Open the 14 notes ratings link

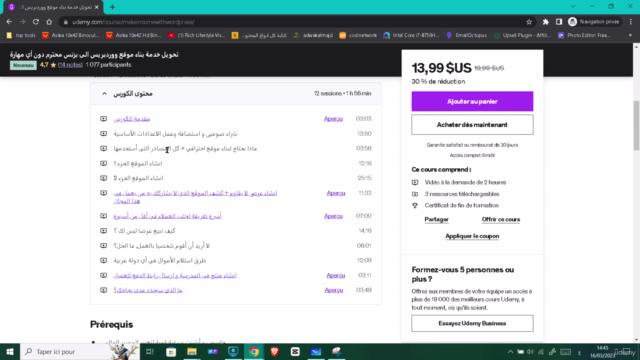pyautogui.click(x=70, y=65)
